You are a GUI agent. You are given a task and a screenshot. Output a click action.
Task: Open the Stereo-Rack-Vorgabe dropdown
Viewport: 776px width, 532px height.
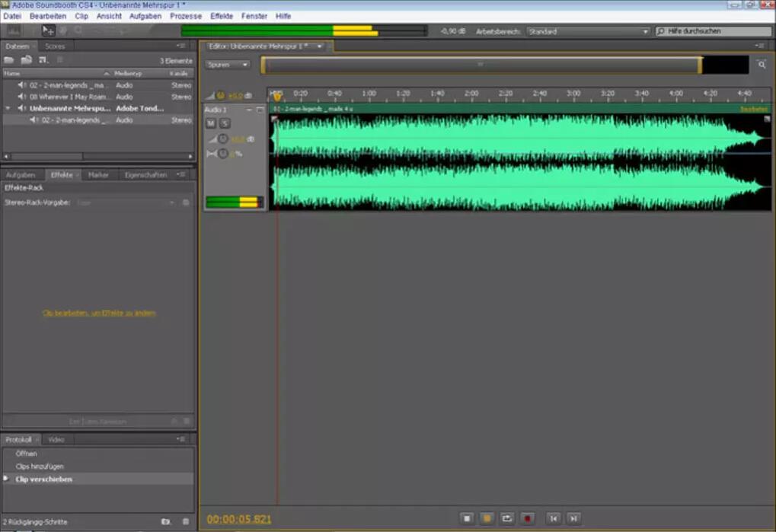pyautogui.click(x=126, y=202)
